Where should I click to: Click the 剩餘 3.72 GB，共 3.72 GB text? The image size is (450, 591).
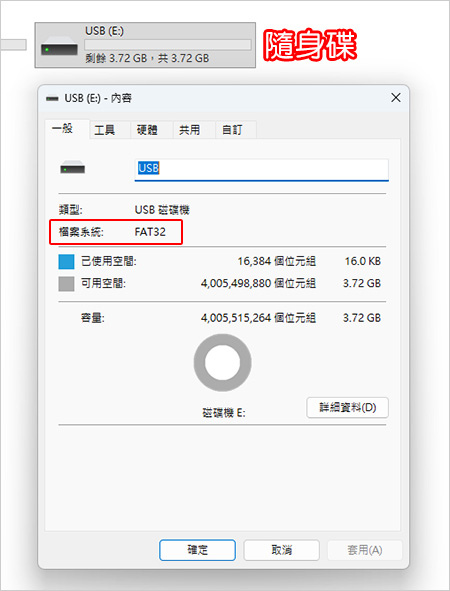point(147,58)
